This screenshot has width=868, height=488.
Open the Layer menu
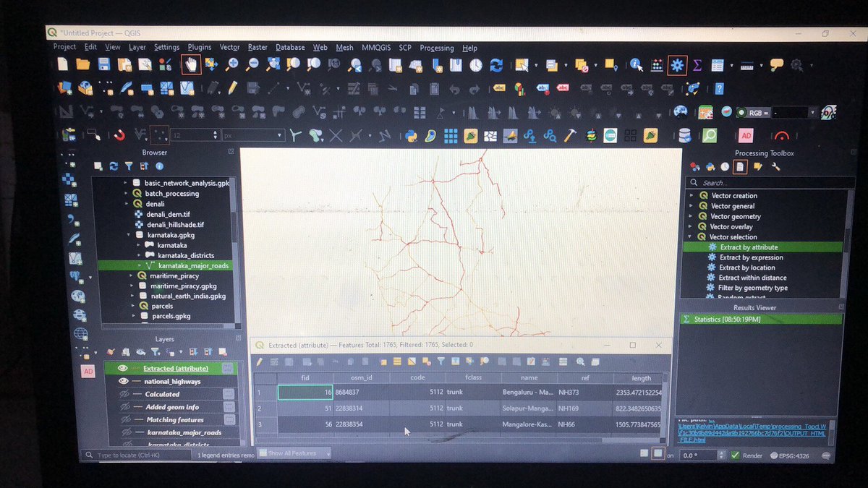[x=137, y=47]
